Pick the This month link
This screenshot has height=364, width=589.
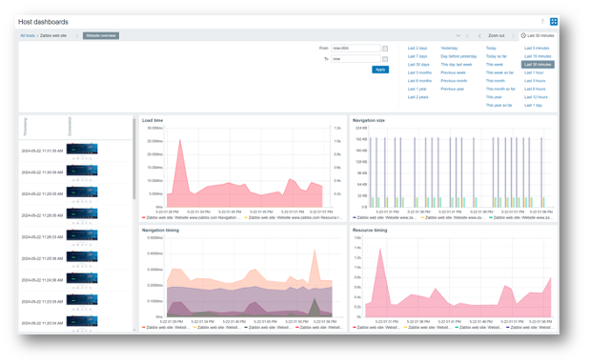pos(496,81)
